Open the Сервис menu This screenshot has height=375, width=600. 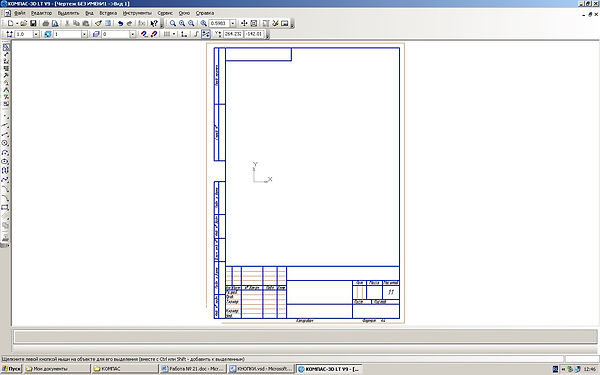pyautogui.click(x=165, y=13)
